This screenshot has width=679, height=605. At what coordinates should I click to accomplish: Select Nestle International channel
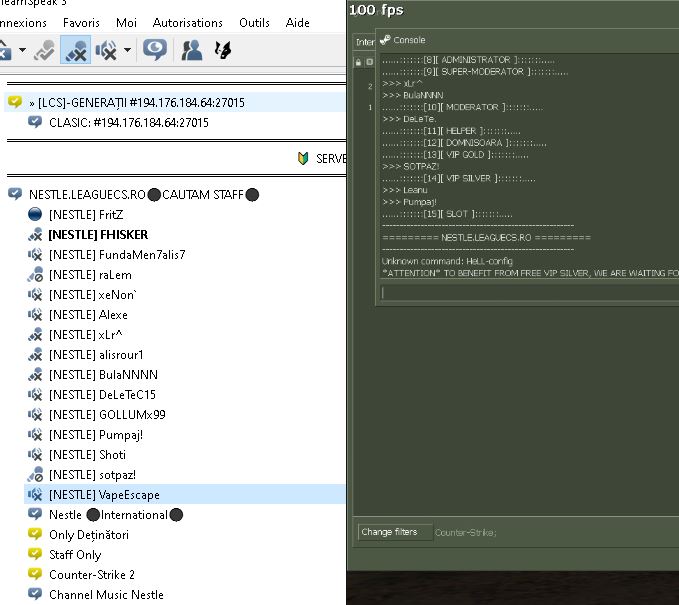click(x=116, y=515)
